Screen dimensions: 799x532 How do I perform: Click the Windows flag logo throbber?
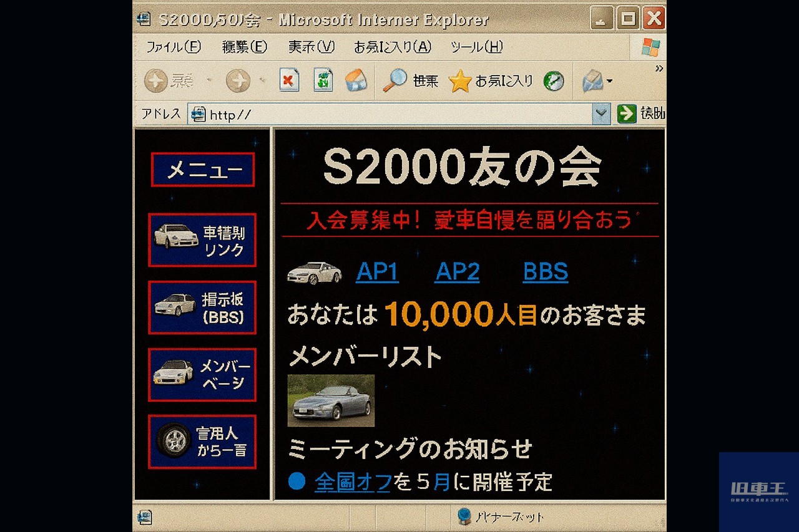(x=650, y=47)
